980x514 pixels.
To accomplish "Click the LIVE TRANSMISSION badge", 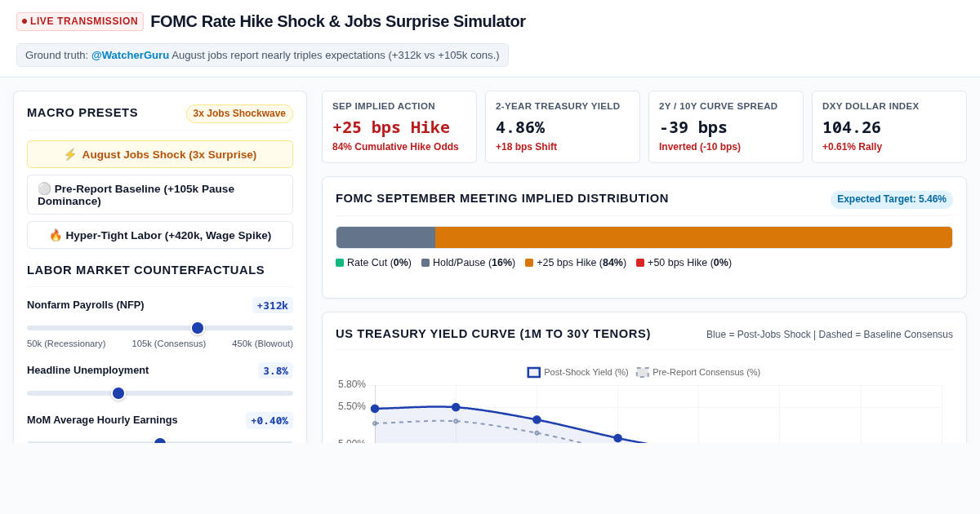I will [80, 21].
